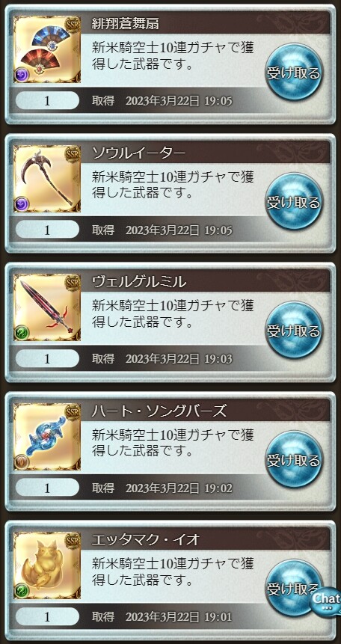Screen dimensions: 341x644
Task: Open the ヴェルゲルミル sword weapon icon
Action: tap(47, 307)
